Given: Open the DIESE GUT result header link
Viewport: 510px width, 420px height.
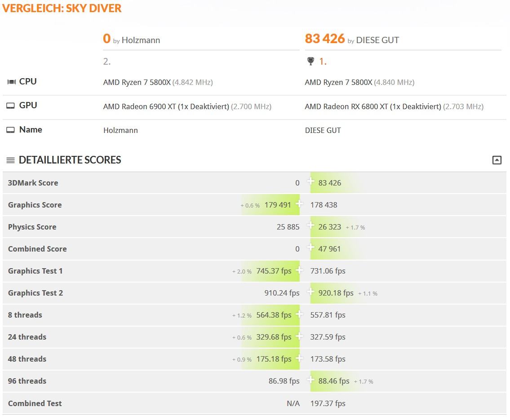Looking at the screenshot, I should (x=377, y=40).
